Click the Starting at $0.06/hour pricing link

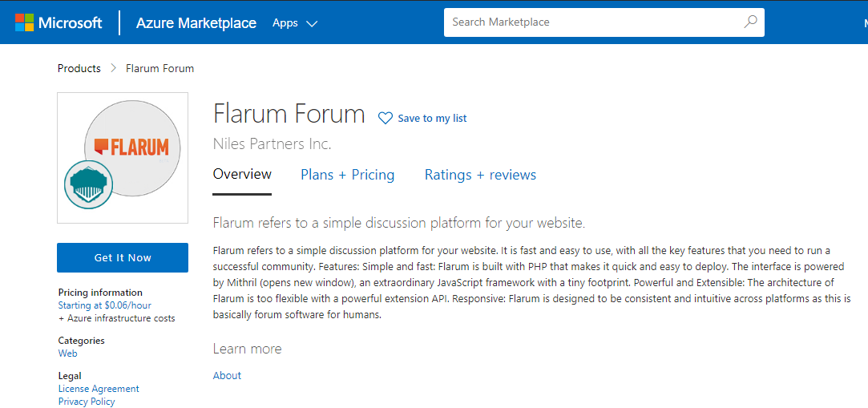pos(104,305)
